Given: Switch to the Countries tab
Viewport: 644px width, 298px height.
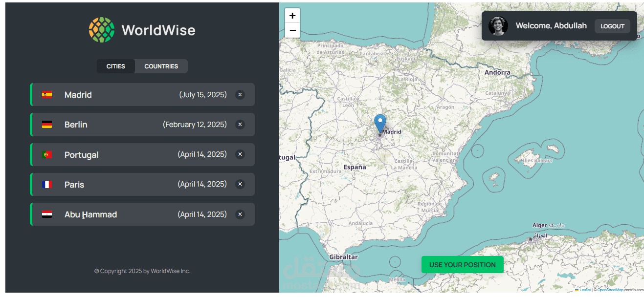Looking at the screenshot, I should (161, 66).
